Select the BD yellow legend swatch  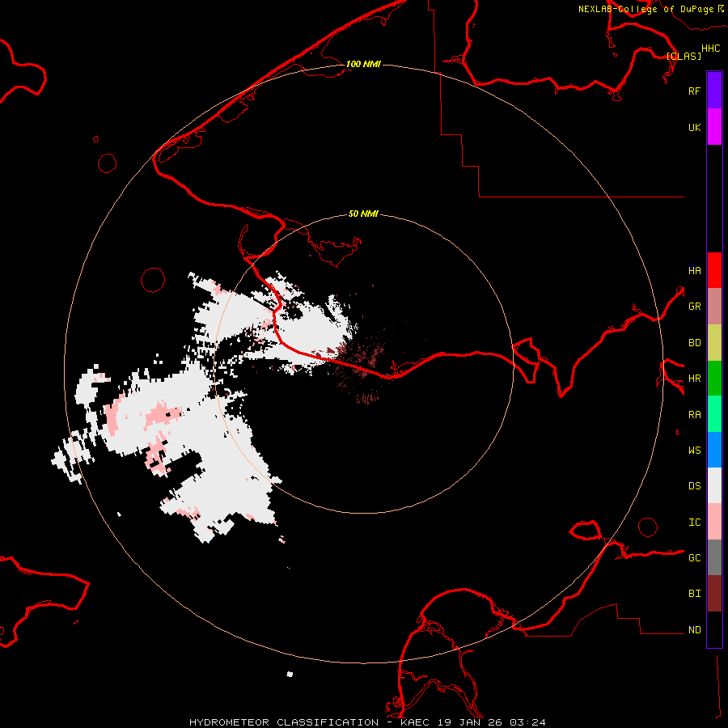(714, 343)
